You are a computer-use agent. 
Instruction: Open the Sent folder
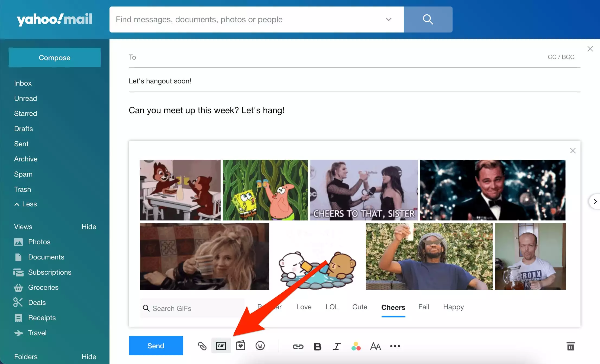[x=21, y=144]
